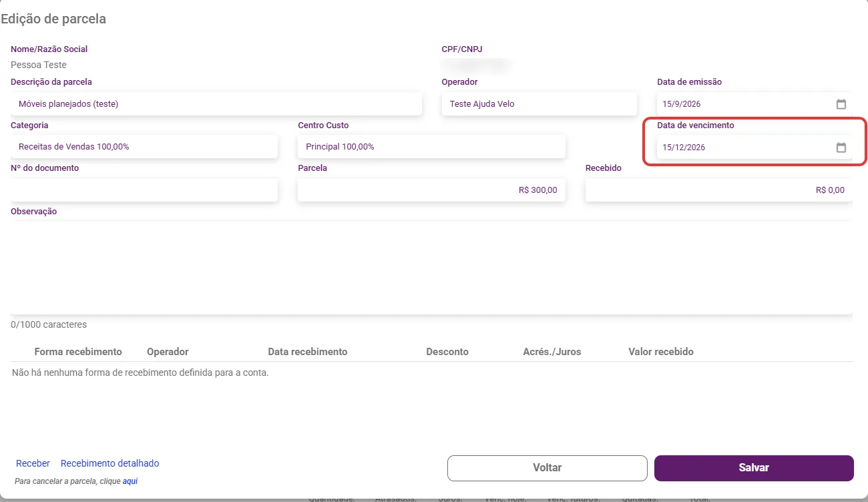
Task: Click the Desconto column header
Action: click(447, 352)
